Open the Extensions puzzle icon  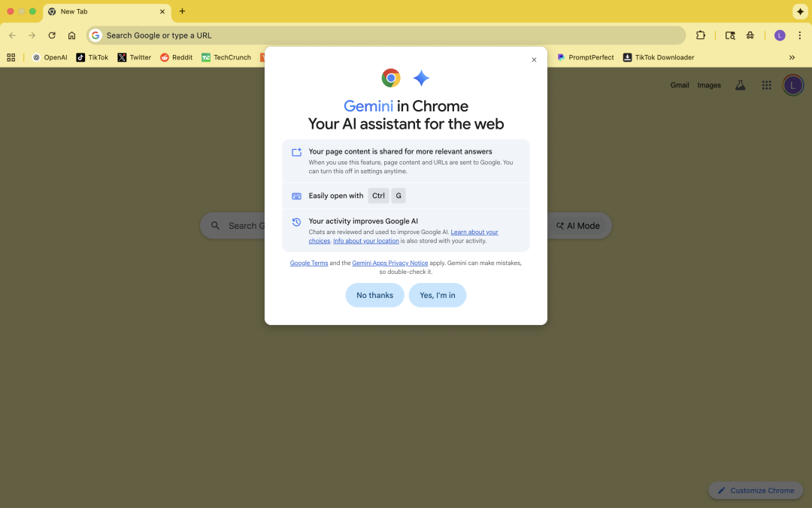point(701,35)
